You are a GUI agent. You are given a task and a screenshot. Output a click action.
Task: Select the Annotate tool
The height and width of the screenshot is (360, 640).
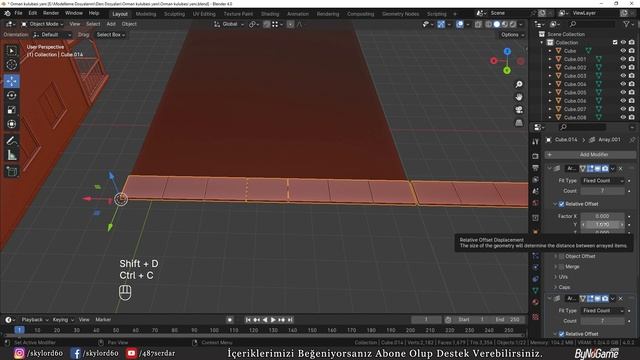(11, 141)
